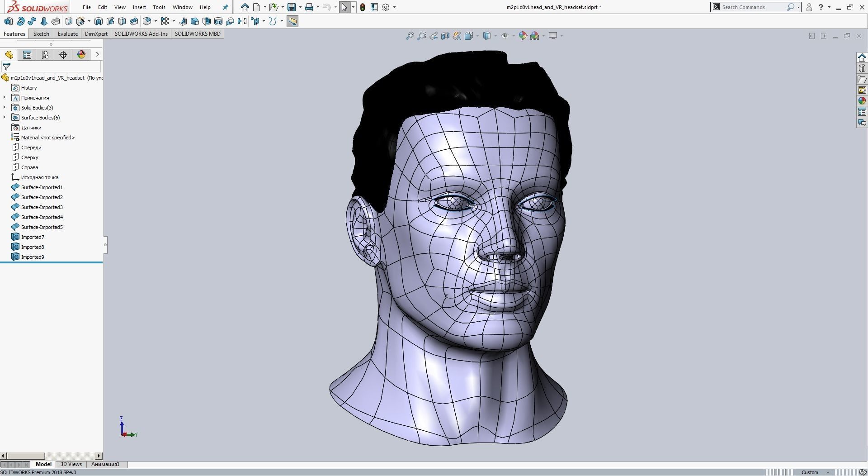Viewport: 868px width, 476px height.
Task: Switch to the Sketch tab
Action: pyautogui.click(x=41, y=34)
